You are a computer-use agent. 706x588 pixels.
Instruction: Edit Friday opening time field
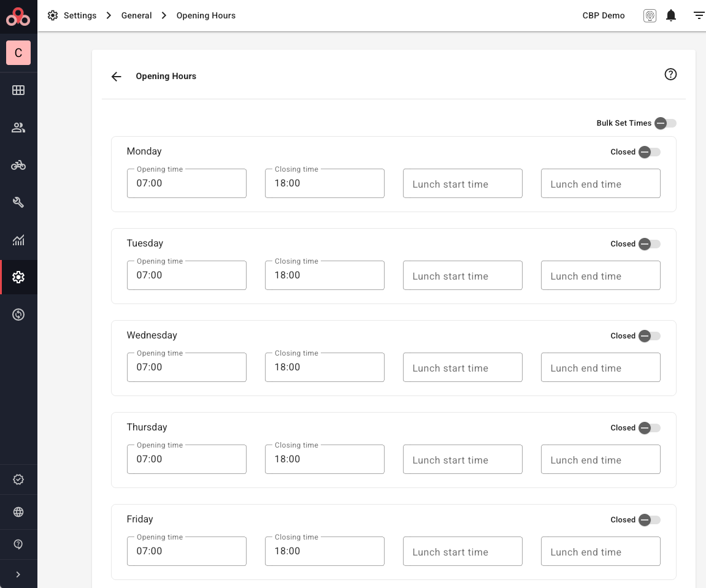(186, 551)
